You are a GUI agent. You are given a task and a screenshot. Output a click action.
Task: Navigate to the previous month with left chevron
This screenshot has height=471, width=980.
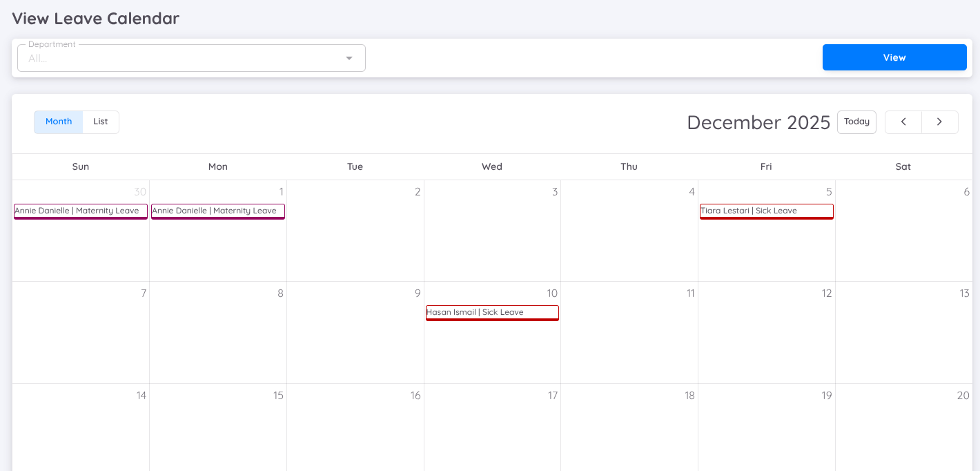903,122
